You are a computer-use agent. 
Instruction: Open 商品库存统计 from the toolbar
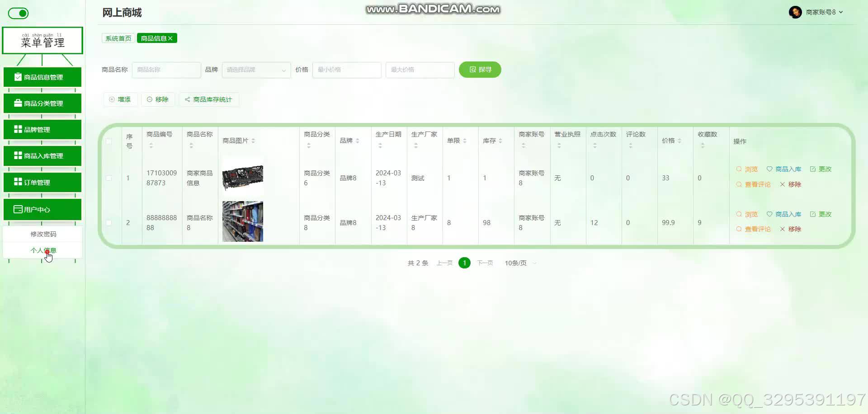point(209,99)
